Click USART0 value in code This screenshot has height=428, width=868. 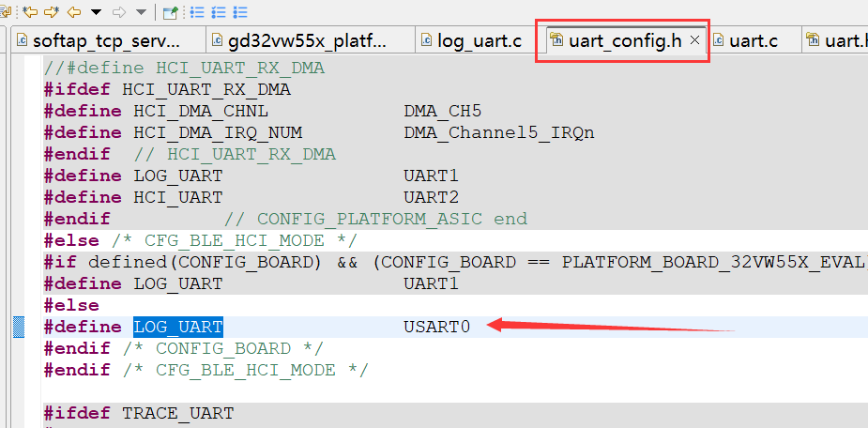coord(436,327)
